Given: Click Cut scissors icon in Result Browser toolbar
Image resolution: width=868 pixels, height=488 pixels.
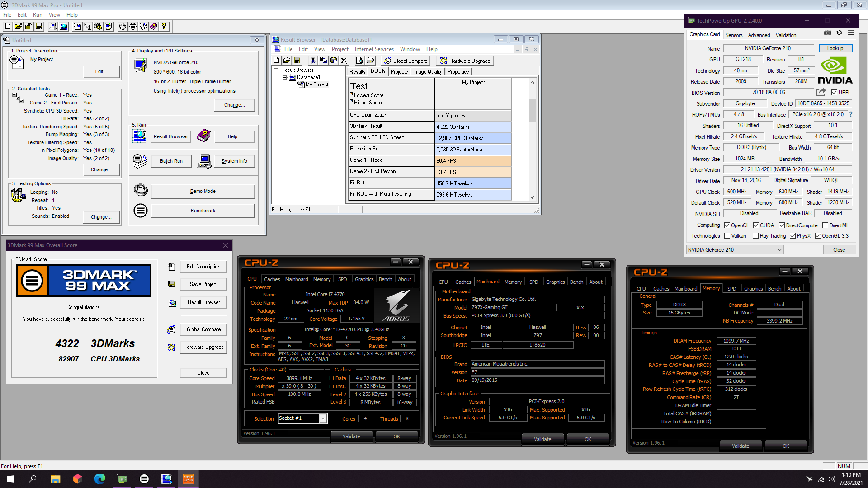Looking at the screenshot, I should tap(313, 61).
